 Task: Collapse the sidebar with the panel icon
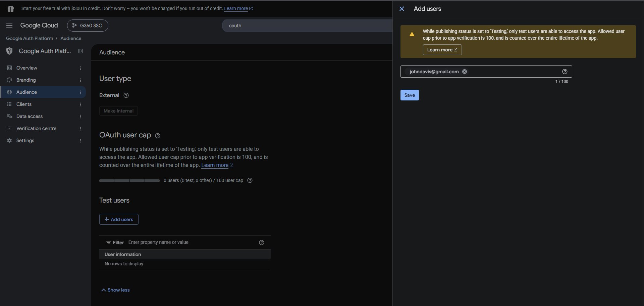pyautogui.click(x=80, y=51)
